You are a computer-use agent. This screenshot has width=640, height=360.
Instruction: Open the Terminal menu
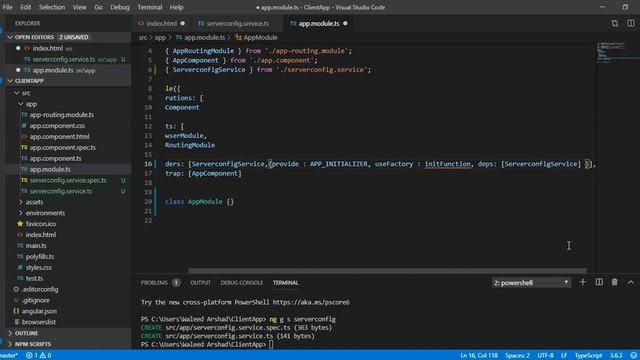[x=149, y=7]
